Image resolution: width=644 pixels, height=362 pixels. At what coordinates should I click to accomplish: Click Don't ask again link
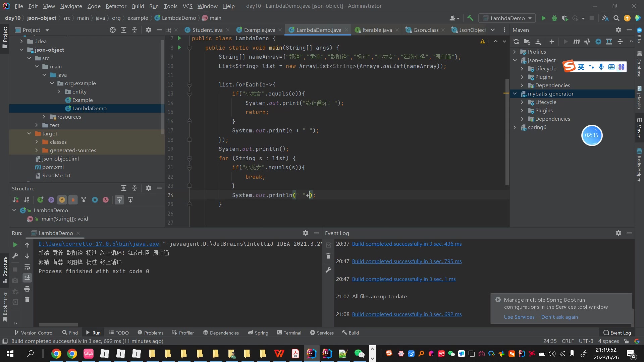click(559, 317)
